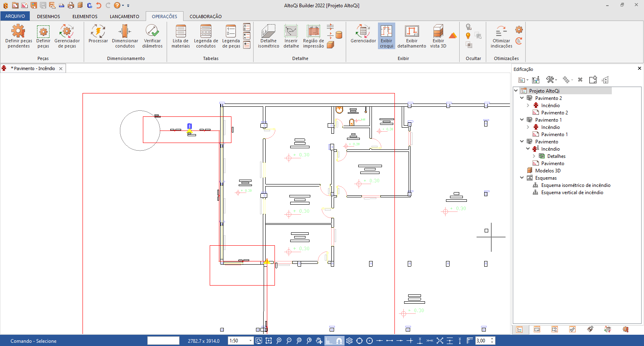
Task: Click Definir peças pendentes icon
Action: point(19,35)
